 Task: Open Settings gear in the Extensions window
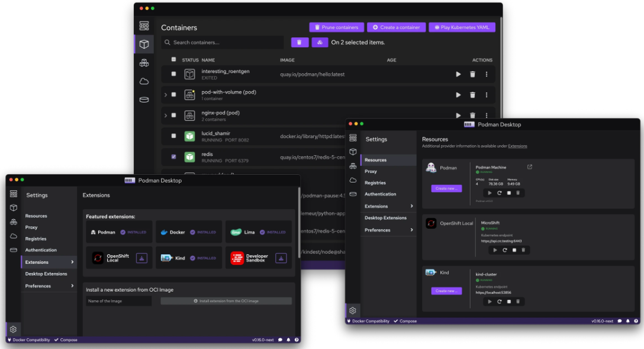point(13,329)
